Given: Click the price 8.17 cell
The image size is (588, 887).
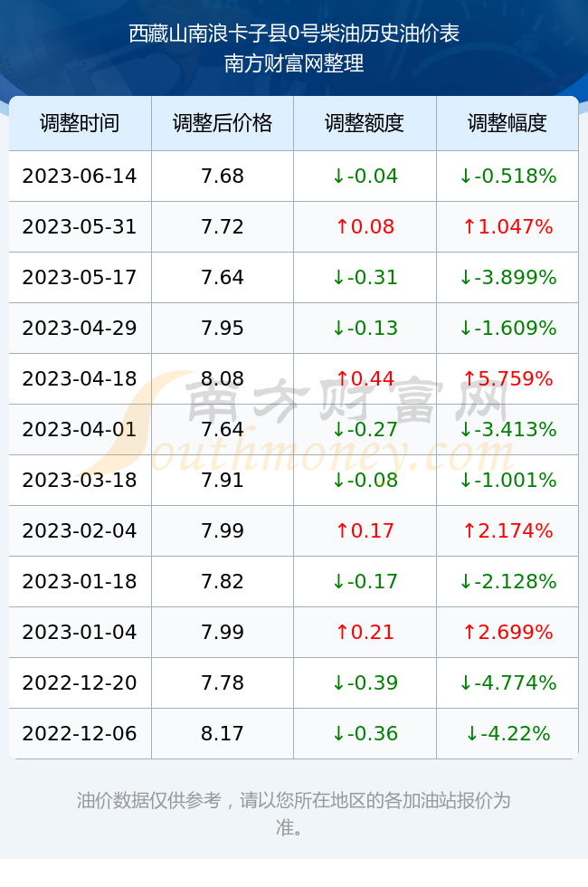Looking at the screenshot, I should click(x=223, y=734).
